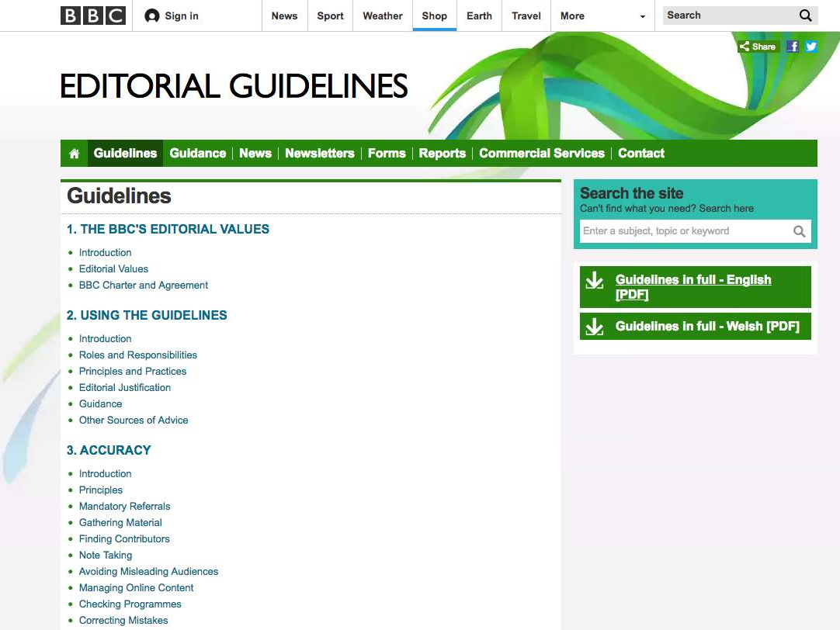Click the BBC logo
840x630 pixels.
92,16
